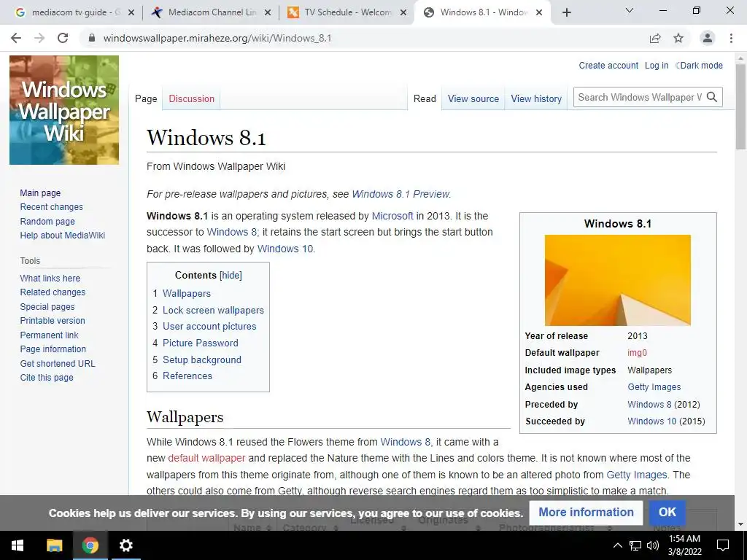Open the img0 default wallpaper link
The height and width of the screenshot is (560, 747).
point(637,353)
